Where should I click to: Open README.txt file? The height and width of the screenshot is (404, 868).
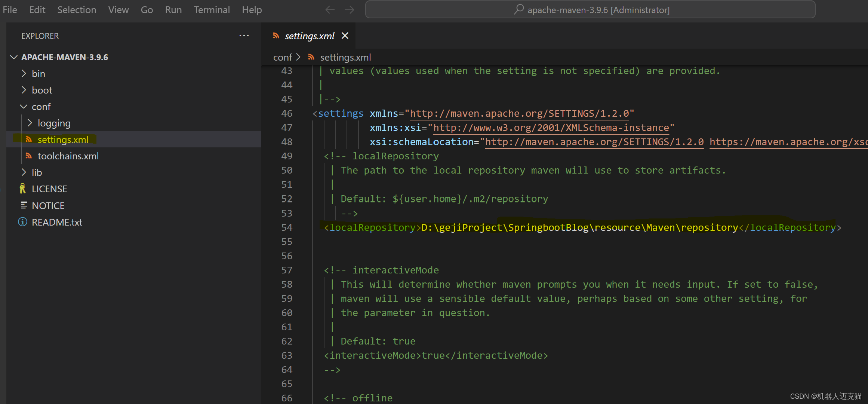134,222
